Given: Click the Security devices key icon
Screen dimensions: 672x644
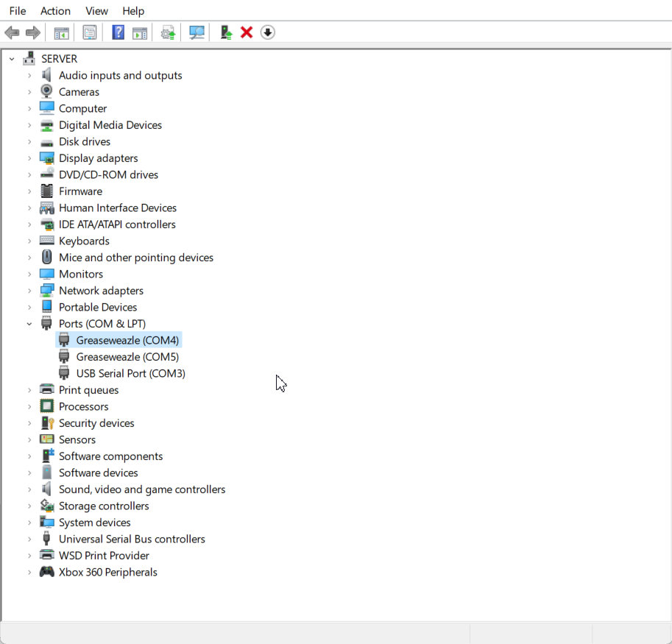Looking at the screenshot, I should tap(47, 423).
